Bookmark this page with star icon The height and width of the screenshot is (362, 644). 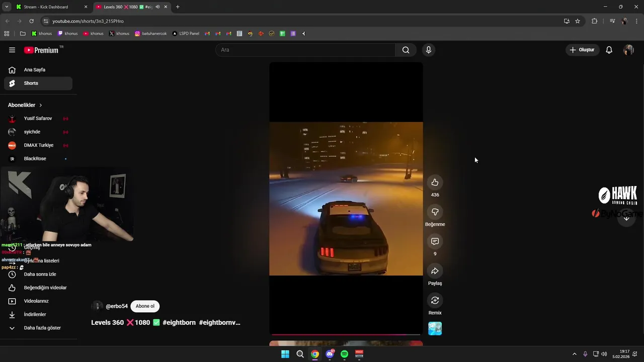coord(578,21)
